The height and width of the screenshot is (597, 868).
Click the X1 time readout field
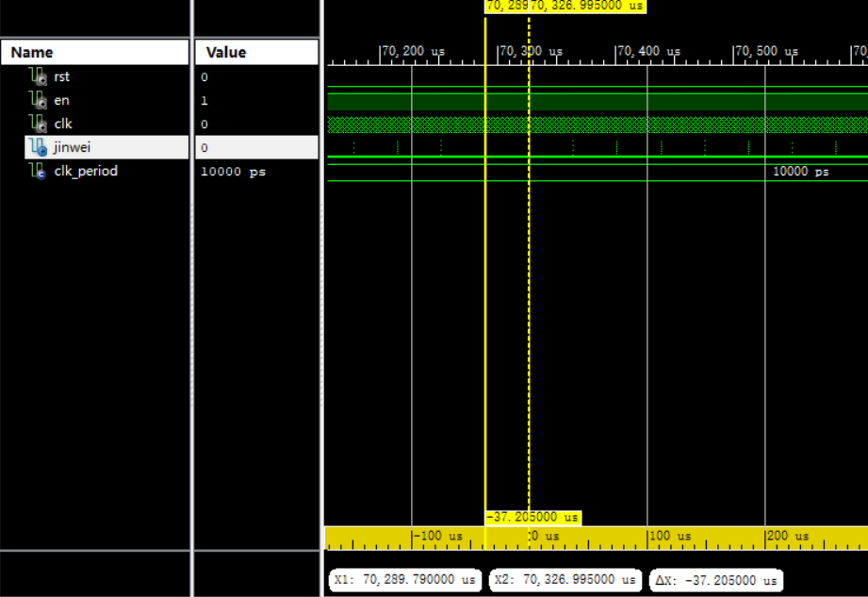point(405,580)
